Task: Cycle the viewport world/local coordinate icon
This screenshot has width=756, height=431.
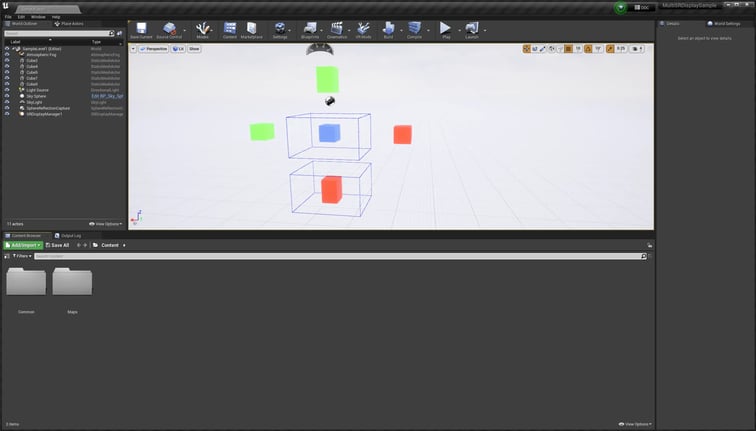Action: tap(552, 49)
